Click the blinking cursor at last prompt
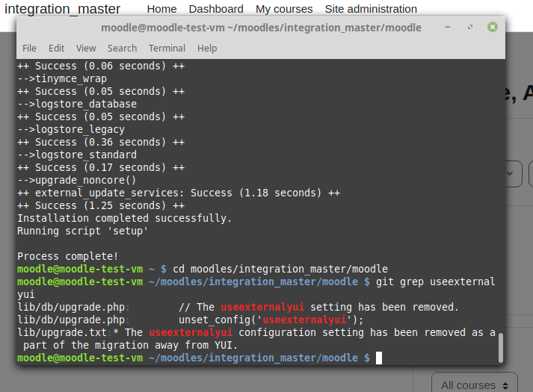This screenshot has height=392, width=533. (x=379, y=358)
